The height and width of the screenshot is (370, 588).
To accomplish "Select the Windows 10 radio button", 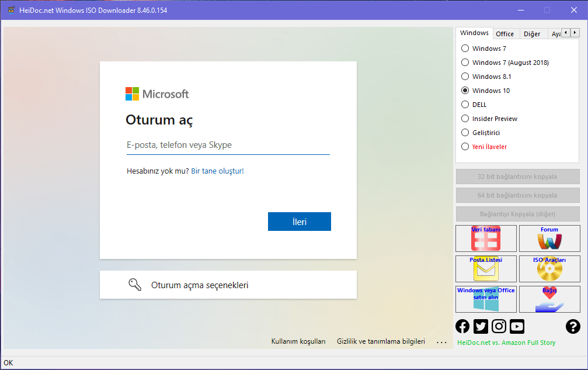I will (465, 91).
